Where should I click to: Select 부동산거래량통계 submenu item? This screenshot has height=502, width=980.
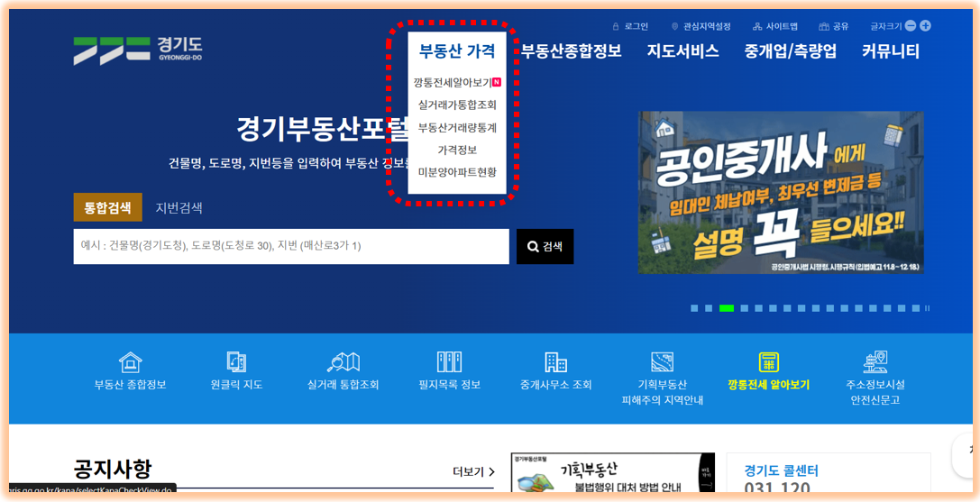pos(457,128)
